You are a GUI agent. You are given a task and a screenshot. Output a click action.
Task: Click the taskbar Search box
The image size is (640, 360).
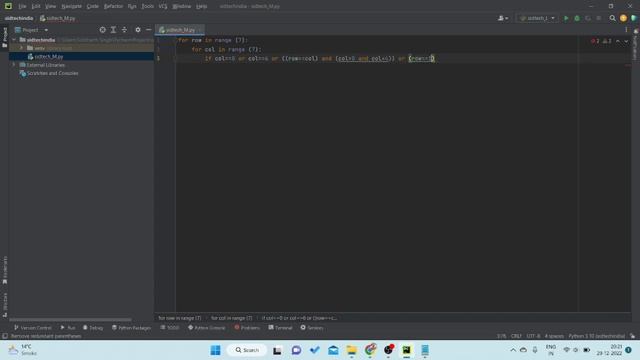tap(247, 350)
